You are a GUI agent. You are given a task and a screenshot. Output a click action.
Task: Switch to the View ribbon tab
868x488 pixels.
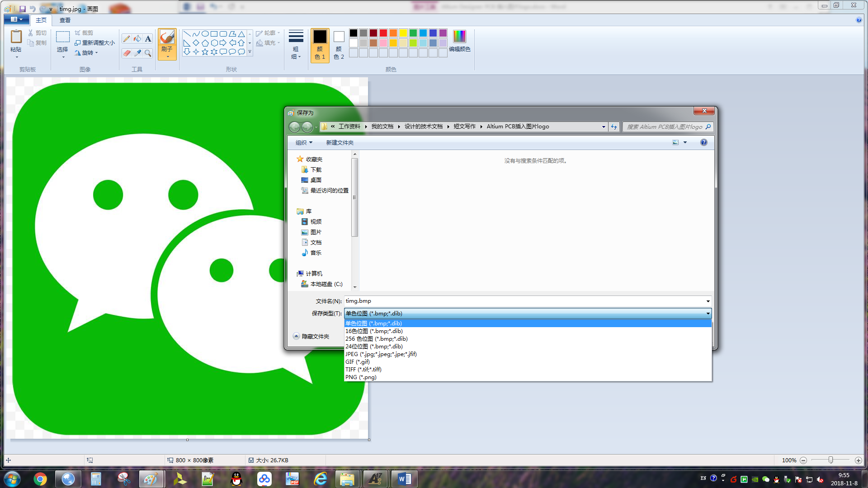point(65,20)
